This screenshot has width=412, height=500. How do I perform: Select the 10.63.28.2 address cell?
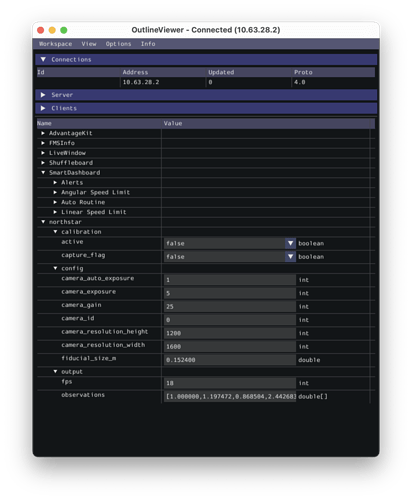point(141,82)
